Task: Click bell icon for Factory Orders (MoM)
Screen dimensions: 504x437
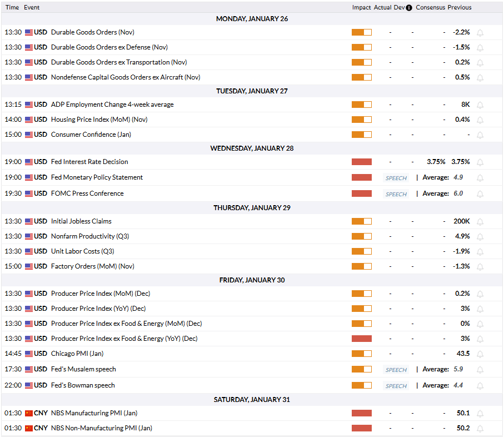Action: coord(480,267)
